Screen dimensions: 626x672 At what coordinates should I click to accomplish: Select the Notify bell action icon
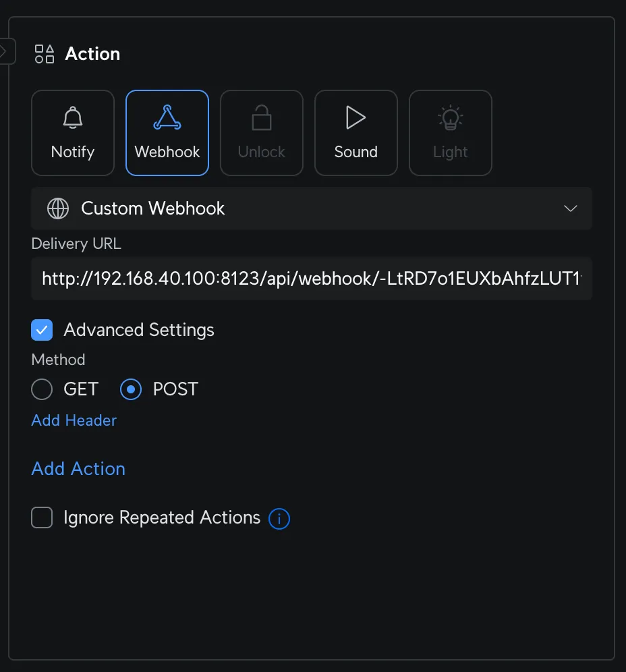pos(73,117)
